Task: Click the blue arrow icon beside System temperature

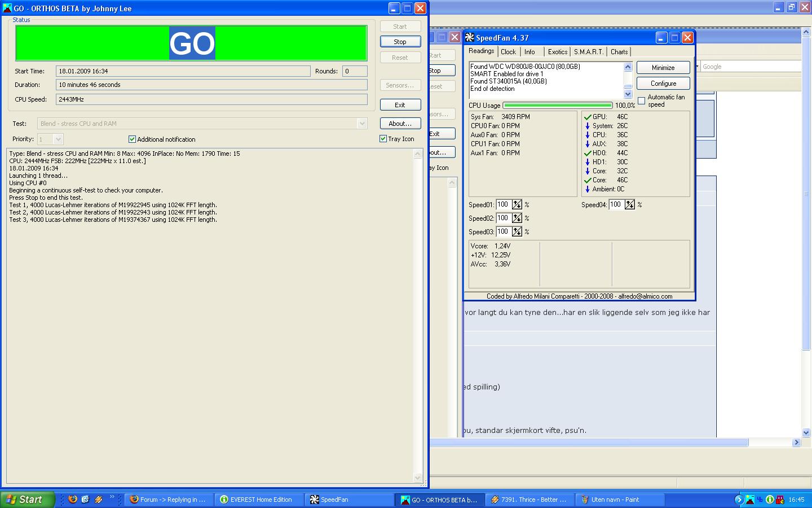Action: click(x=588, y=126)
